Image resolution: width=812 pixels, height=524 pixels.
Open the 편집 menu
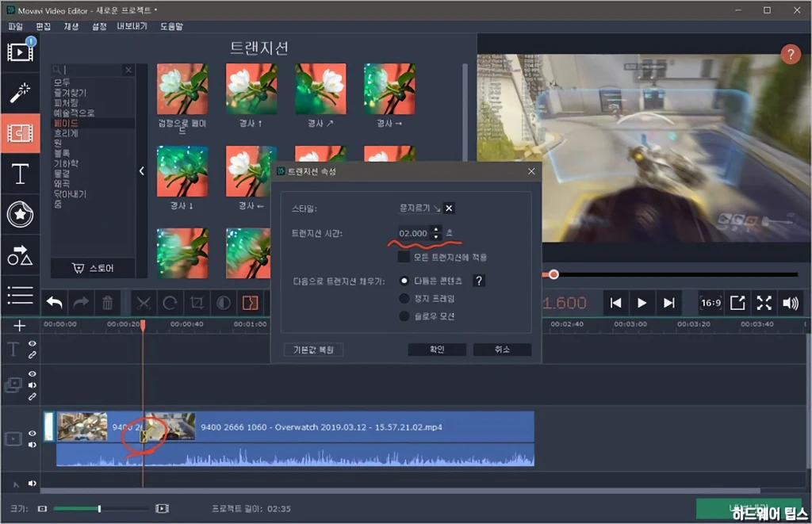(x=44, y=26)
